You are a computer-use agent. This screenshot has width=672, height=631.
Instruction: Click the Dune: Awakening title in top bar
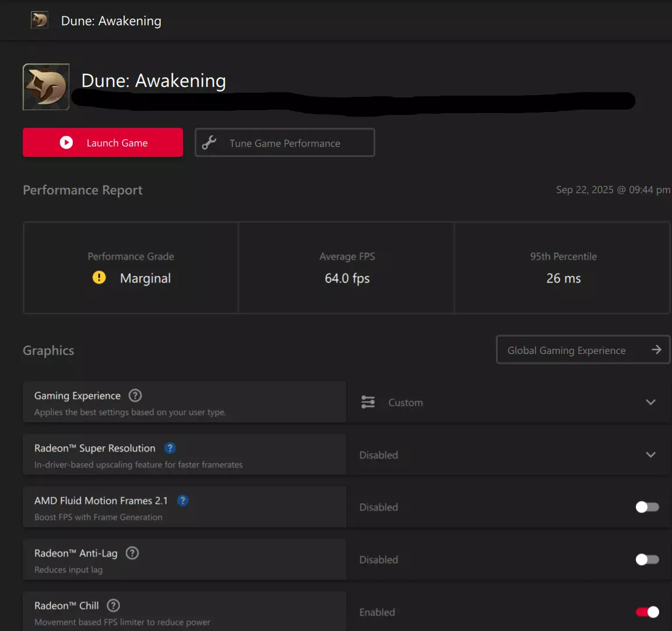click(111, 20)
